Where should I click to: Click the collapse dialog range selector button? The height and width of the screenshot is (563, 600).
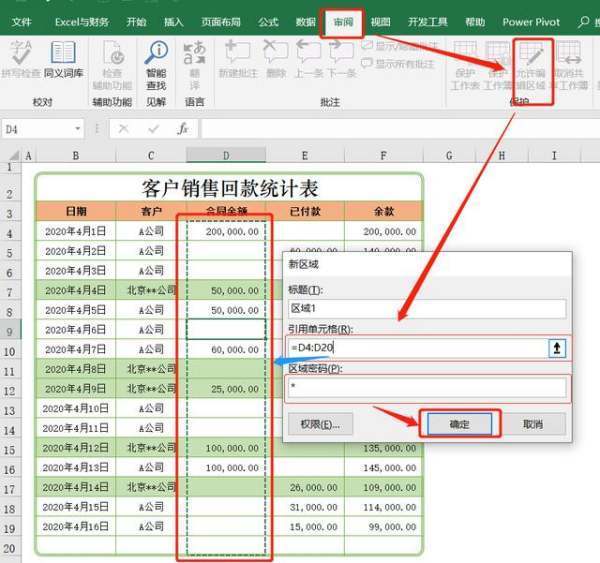(555, 347)
